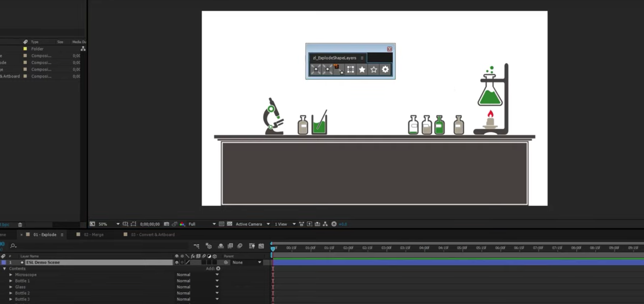Open composition mini-flowchart icon in timeline
This screenshot has height=304, width=644.
click(x=196, y=246)
